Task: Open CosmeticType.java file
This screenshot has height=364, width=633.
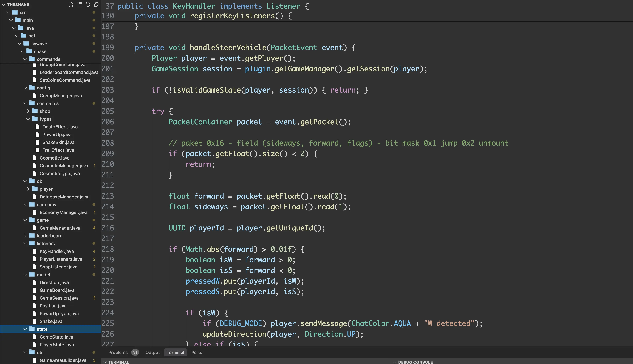Action: (x=60, y=174)
